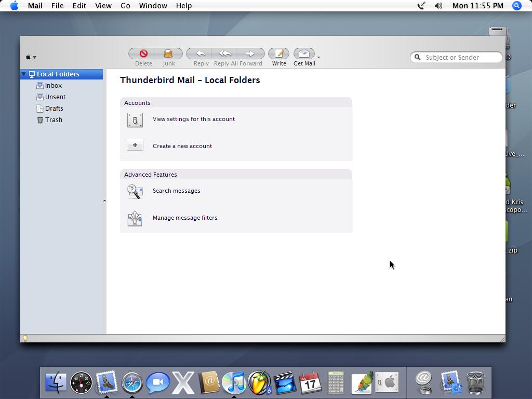Open iTunes in the Dock
532x399 pixels.
point(234,382)
